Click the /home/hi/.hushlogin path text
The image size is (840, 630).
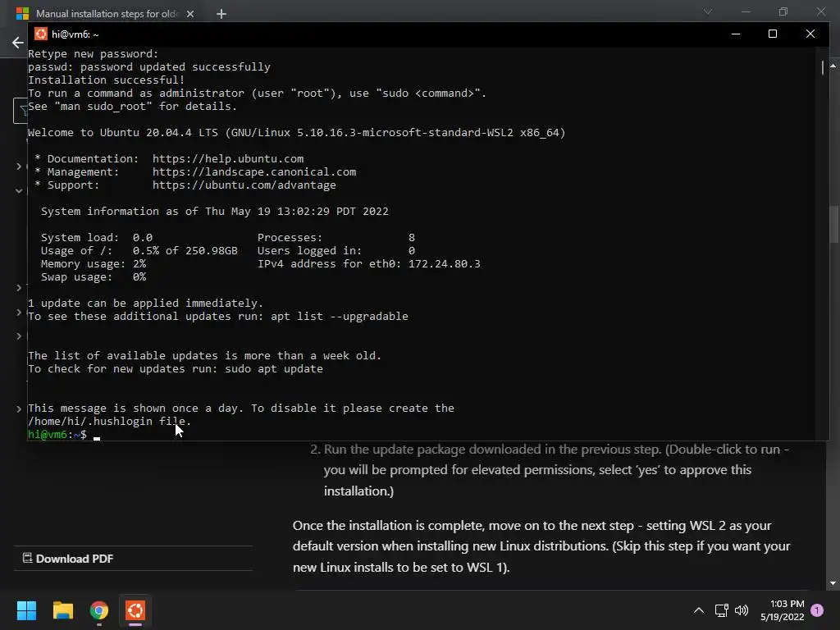pos(91,421)
